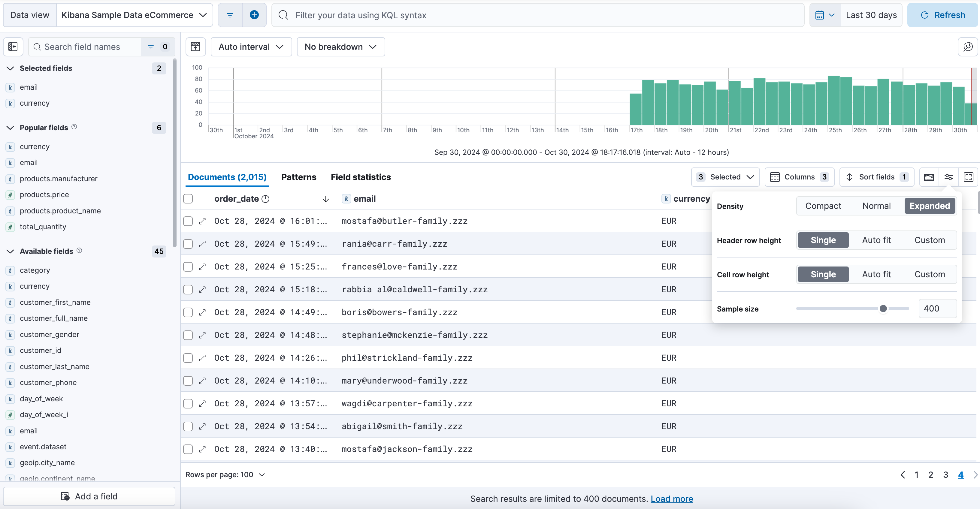Viewport: 980px width, 509px height.
Task: Click Load more search results link
Action: [x=672, y=498]
